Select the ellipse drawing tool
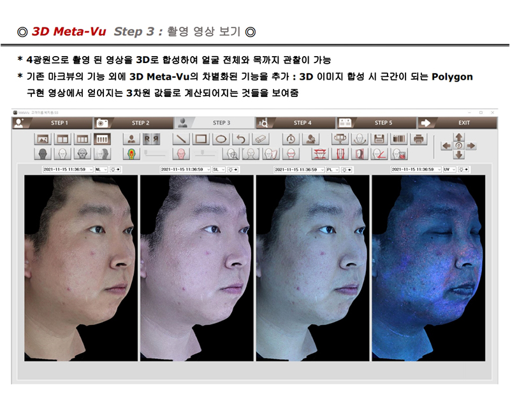 click(221, 138)
